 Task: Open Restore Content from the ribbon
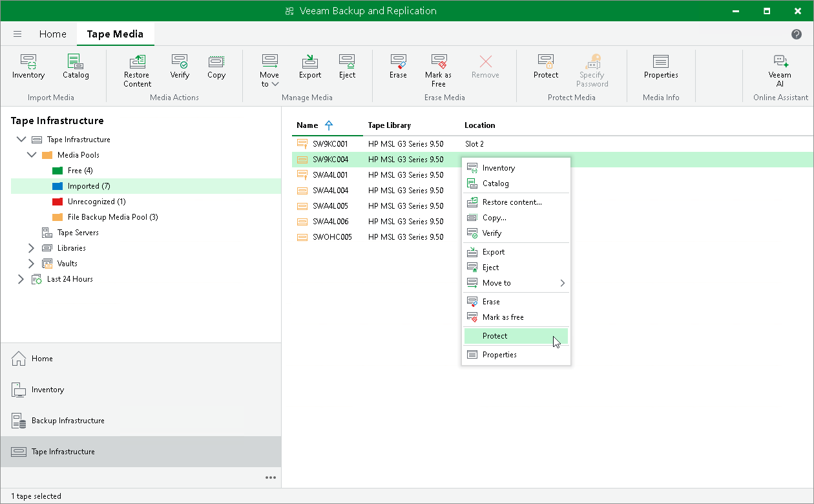click(137, 71)
